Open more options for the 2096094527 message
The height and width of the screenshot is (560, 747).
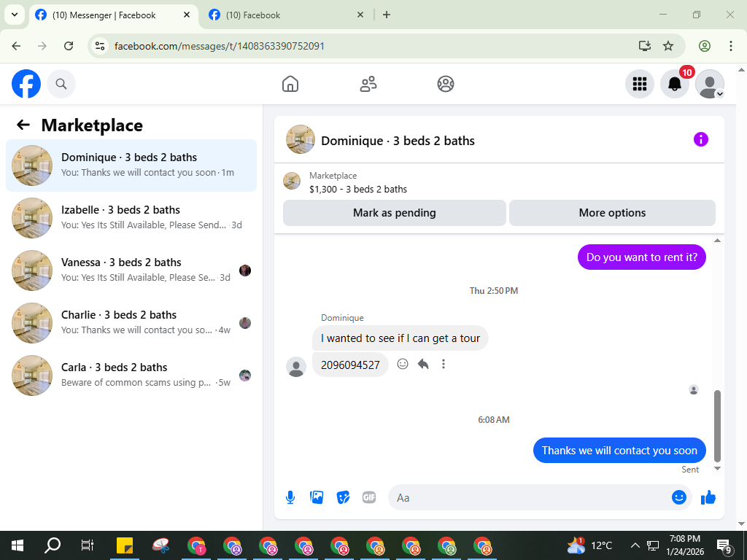tap(444, 365)
